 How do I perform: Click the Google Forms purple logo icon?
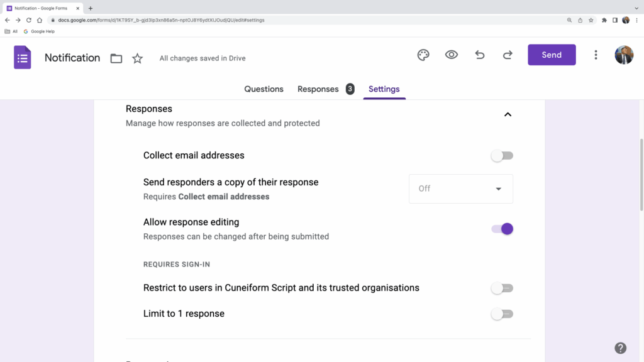coord(22,57)
